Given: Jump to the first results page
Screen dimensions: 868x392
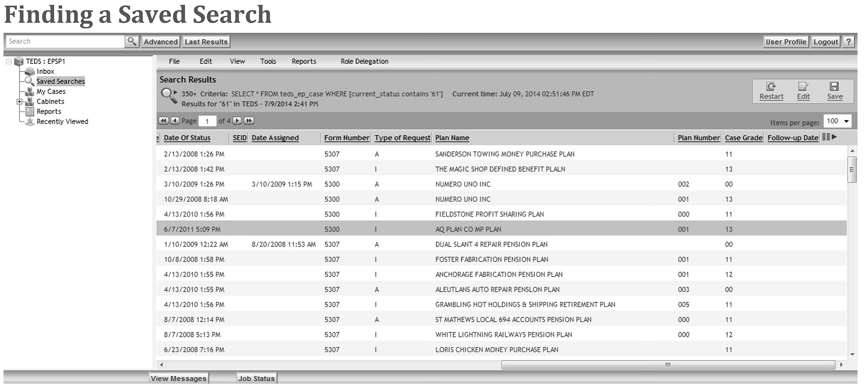Looking at the screenshot, I should click(x=163, y=121).
